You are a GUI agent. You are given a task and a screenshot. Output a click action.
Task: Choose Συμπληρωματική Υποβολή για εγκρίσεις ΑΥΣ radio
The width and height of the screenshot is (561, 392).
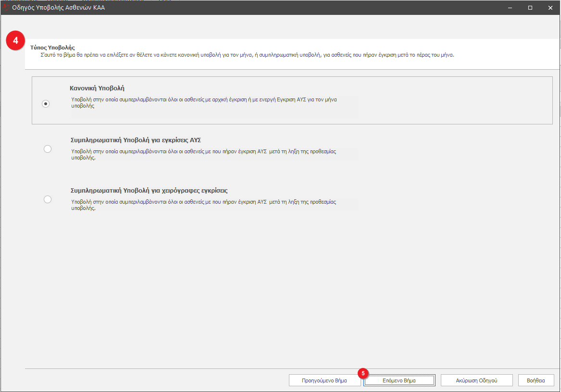pyautogui.click(x=47, y=149)
